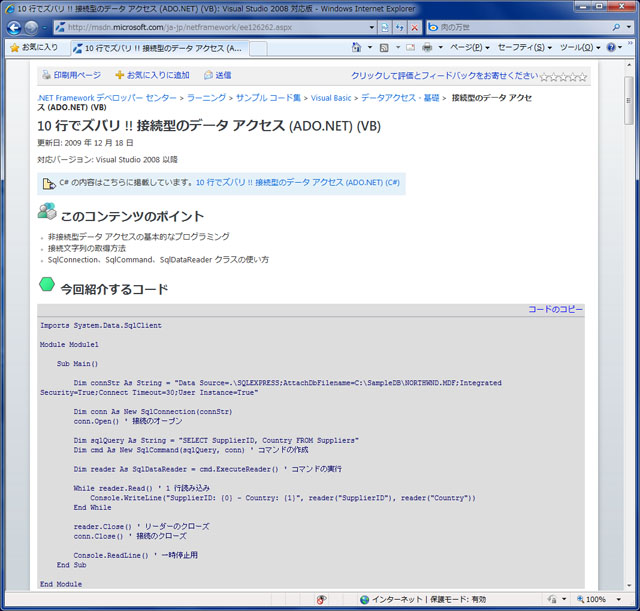Expand the Print dropdown arrow
640x611 pixels.
[x=440, y=47]
